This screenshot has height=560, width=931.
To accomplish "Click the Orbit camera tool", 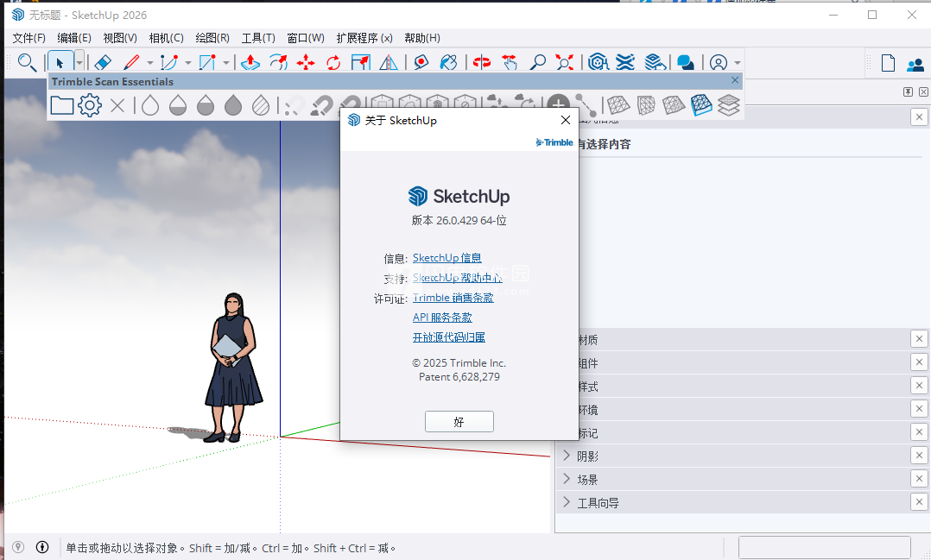I will [x=481, y=62].
